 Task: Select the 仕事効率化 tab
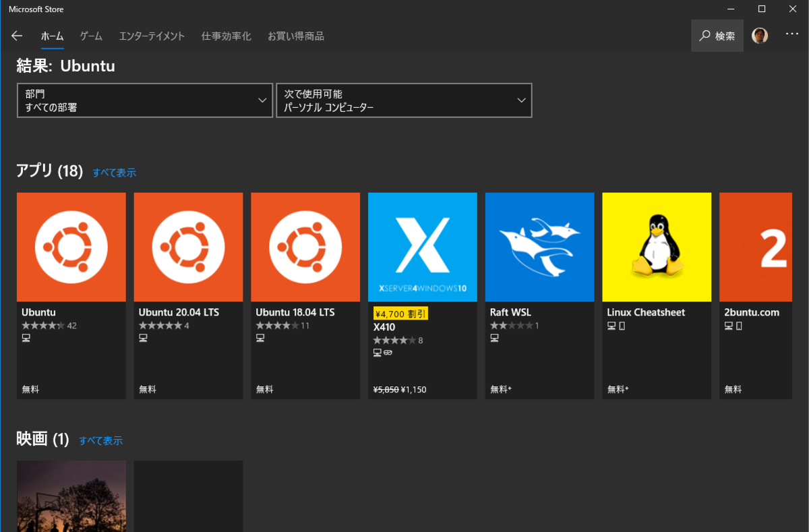click(x=226, y=36)
